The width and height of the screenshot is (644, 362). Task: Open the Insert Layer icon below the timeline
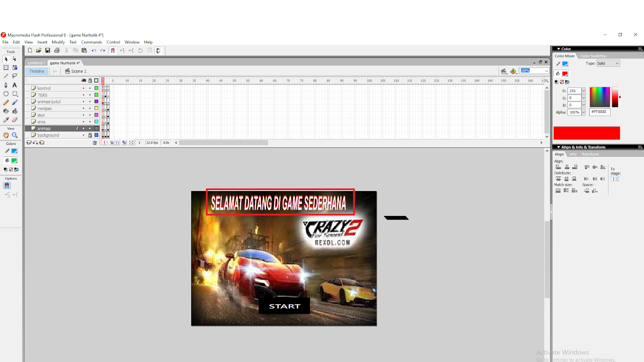pos(28,142)
